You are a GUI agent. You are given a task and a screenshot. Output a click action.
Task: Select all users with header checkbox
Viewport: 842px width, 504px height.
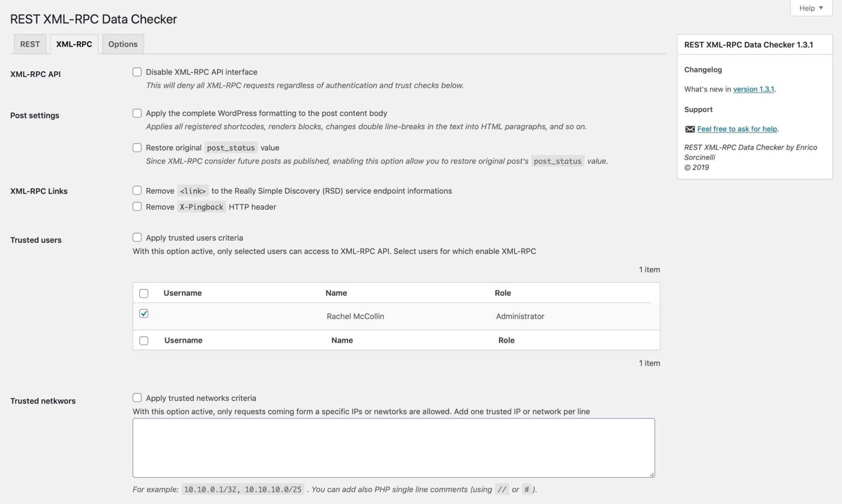pyautogui.click(x=144, y=293)
